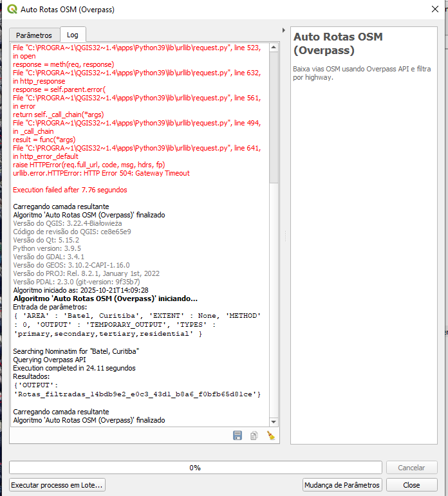Click the Close button

411,485
